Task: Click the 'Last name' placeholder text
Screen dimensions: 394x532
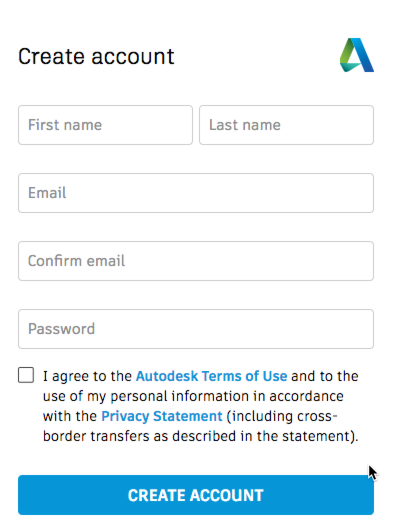Action: click(245, 125)
